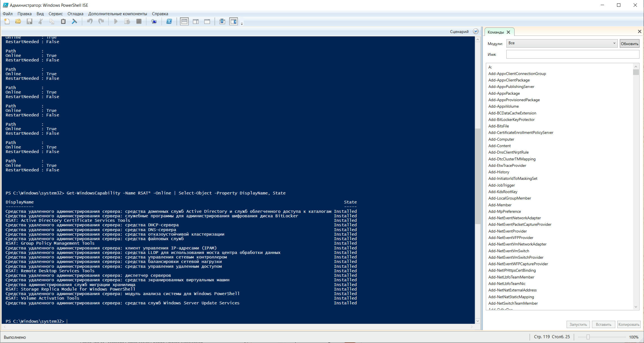The width and height of the screenshot is (644, 343).
Task: Select Add-LocalGroupMember command
Action: [510, 198]
